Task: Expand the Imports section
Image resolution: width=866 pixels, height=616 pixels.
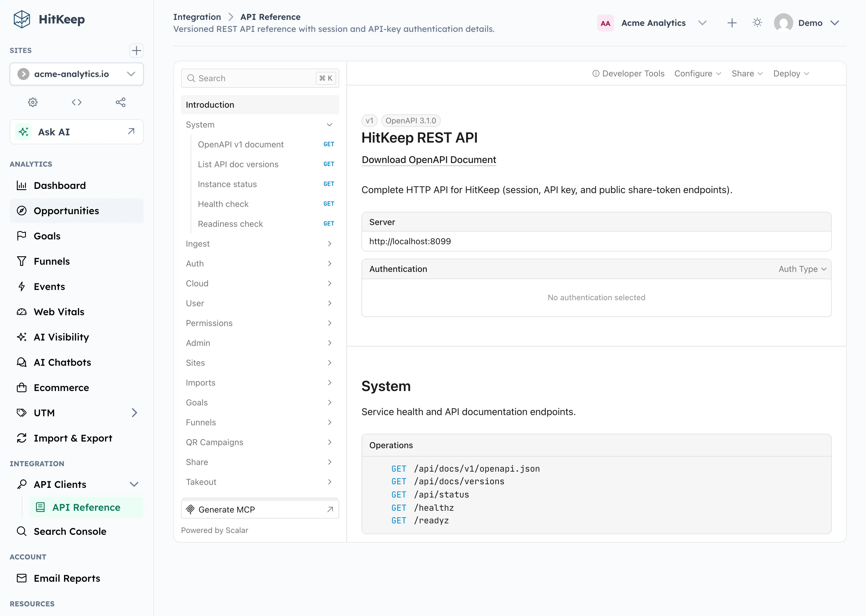Action: (260, 382)
